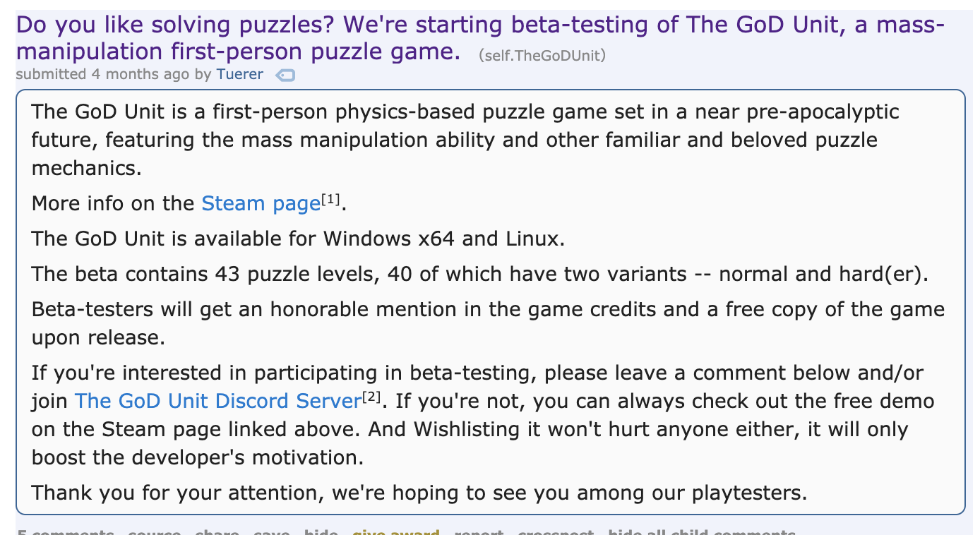Click the beta contains 43 puzzle levels paragraph
980x535 pixels.
point(480,274)
